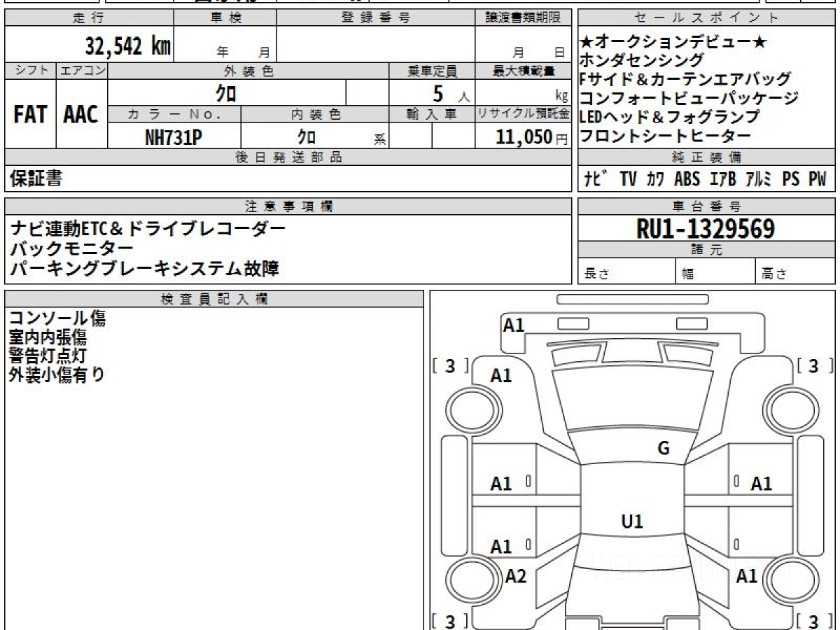
Task: Select the A1 mark on the front fender
Action: (501, 376)
